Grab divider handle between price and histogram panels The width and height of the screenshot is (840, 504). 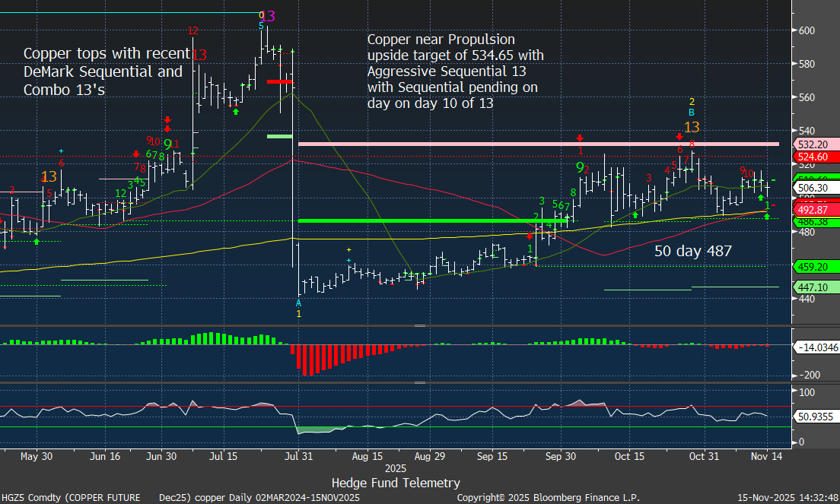[418, 325]
